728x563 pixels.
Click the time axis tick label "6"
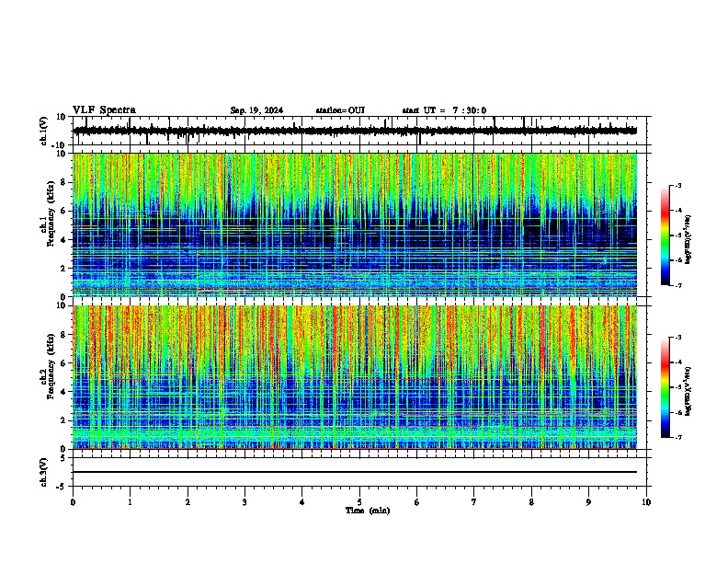click(x=417, y=502)
